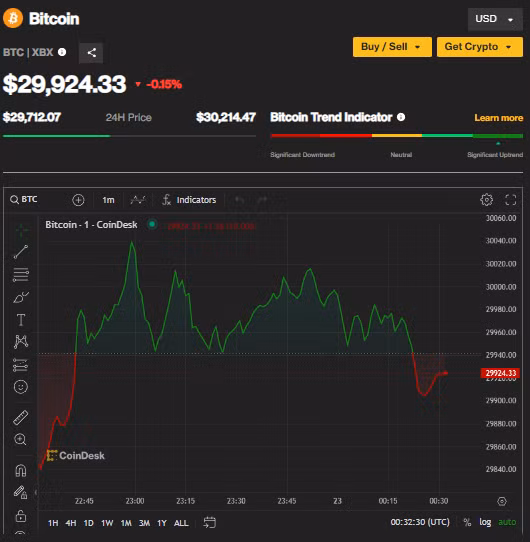Open the Indicators menu
The width and height of the screenshot is (530, 542).
pos(189,200)
